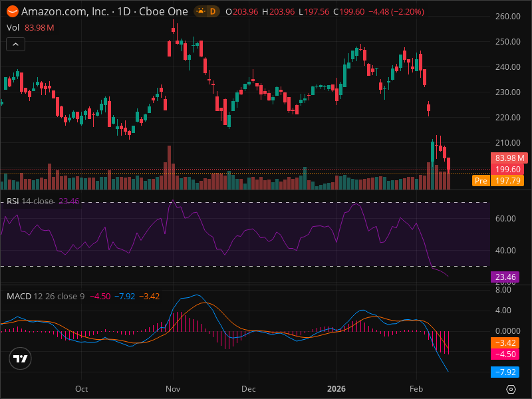Click the 2026 time axis label
Screen dimensions: 532x399
point(336,389)
